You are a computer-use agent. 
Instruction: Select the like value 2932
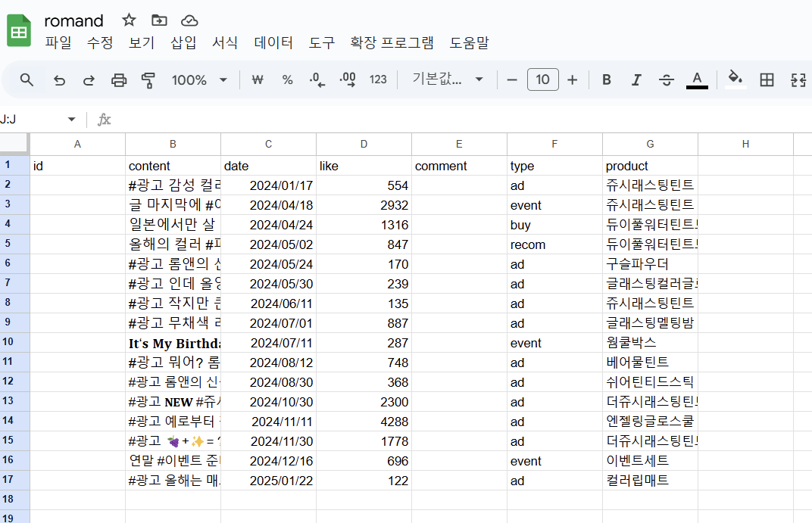point(364,205)
